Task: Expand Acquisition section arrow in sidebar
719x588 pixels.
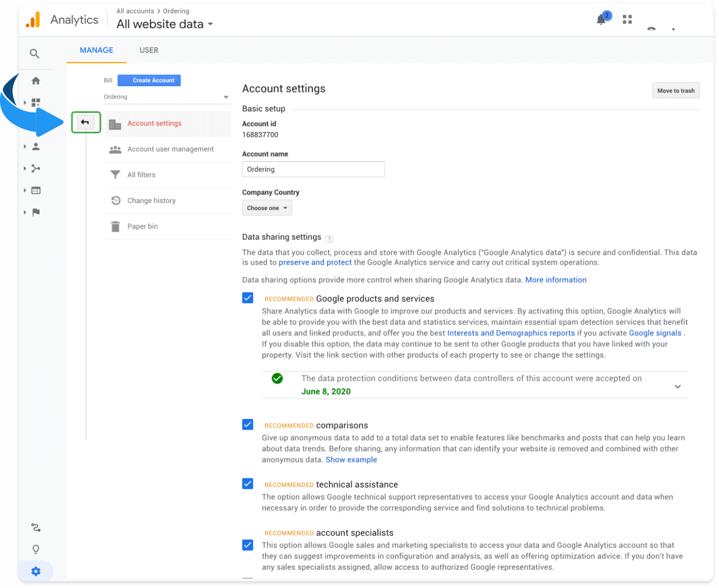Action: coord(25,169)
